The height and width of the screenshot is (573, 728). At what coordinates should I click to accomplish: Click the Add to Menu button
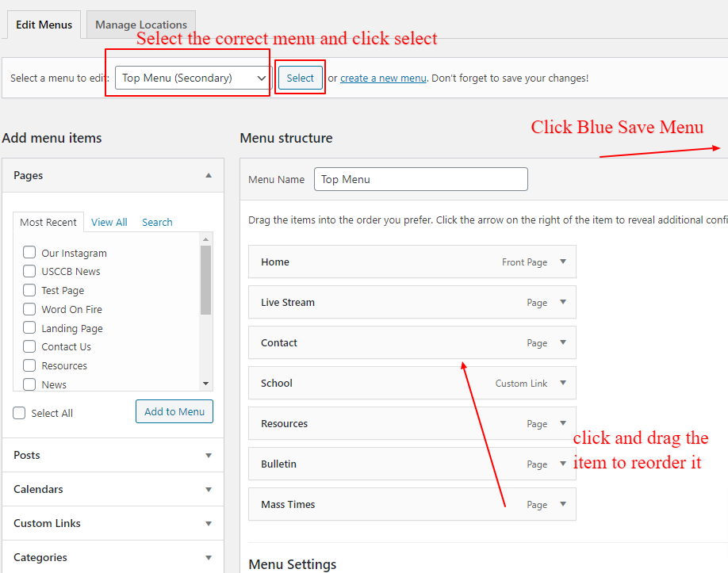coord(174,411)
